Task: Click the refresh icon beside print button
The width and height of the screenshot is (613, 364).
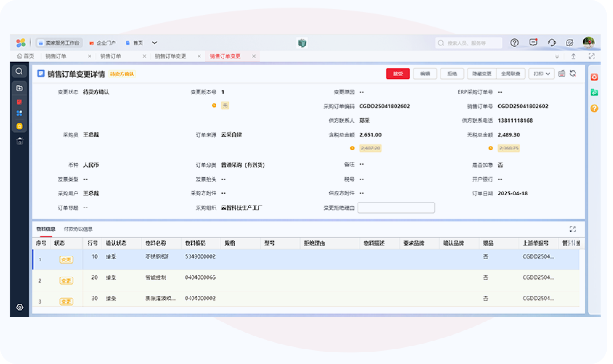Action: pyautogui.click(x=573, y=73)
